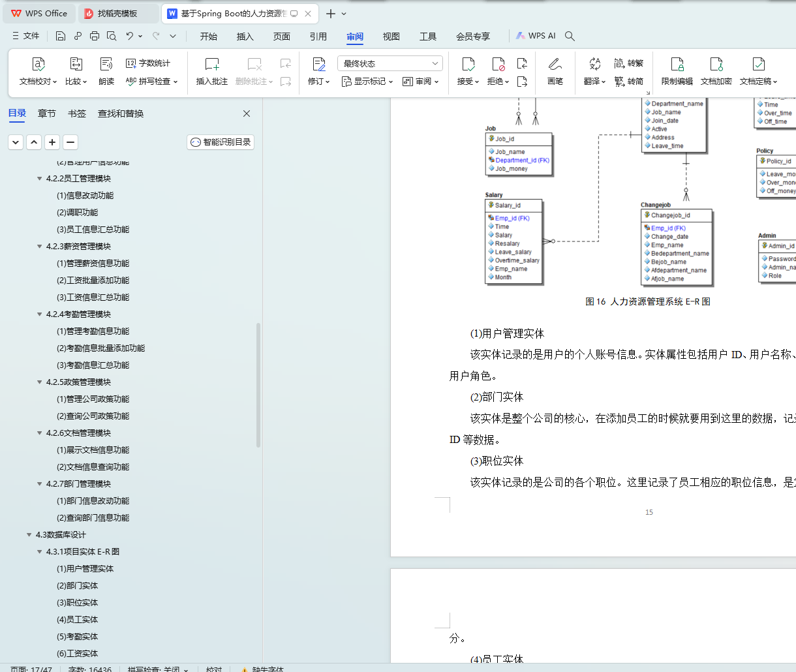Close the navigation pane with X
796x672 pixels.
(x=247, y=114)
